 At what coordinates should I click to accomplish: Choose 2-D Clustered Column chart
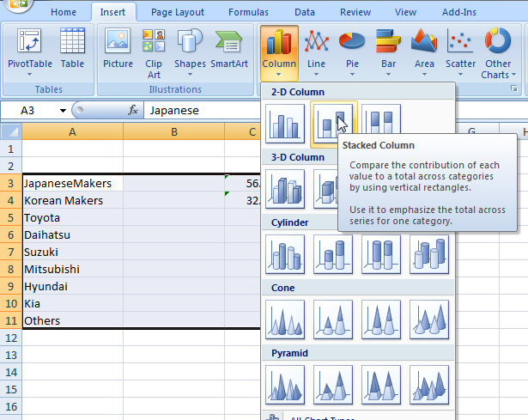pos(285,124)
